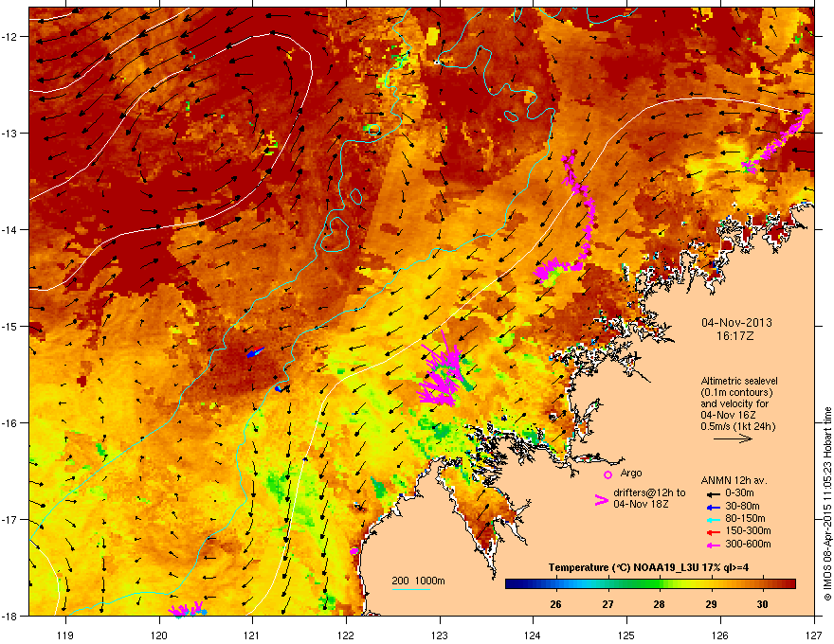Click the cyan 80-150m arrow legend symbol
The height and width of the screenshot is (644, 834).
pyautogui.click(x=713, y=519)
